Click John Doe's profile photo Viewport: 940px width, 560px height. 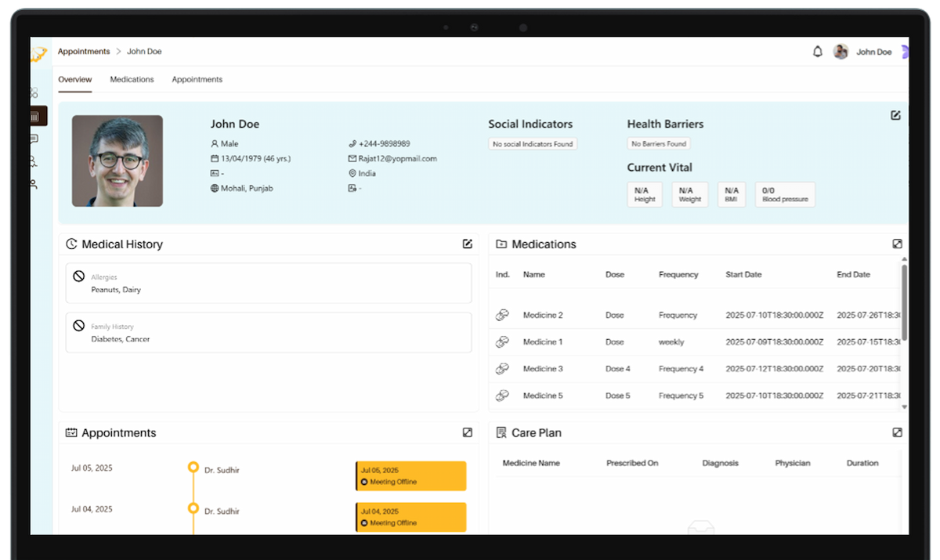tap(117, 161)
